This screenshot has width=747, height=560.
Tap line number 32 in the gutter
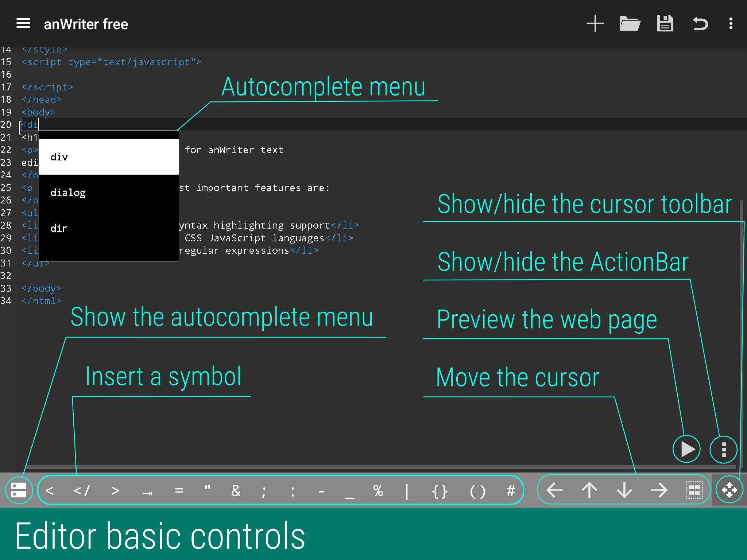6,276
